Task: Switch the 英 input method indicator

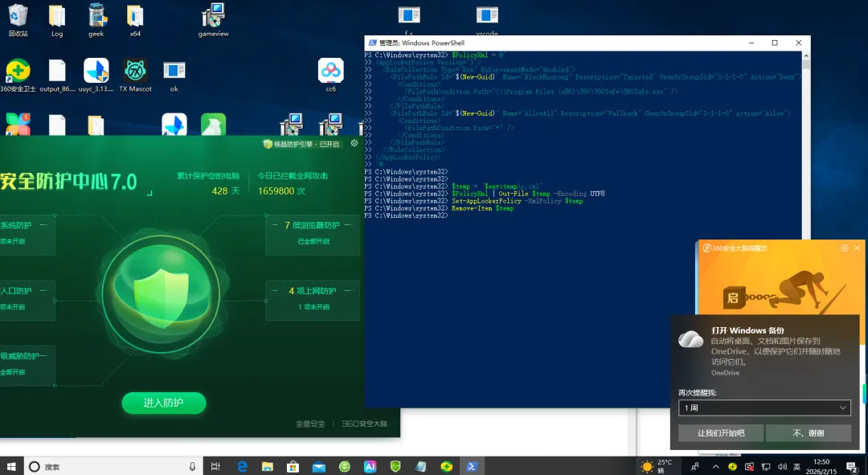Action: click(x=797, y=467)
